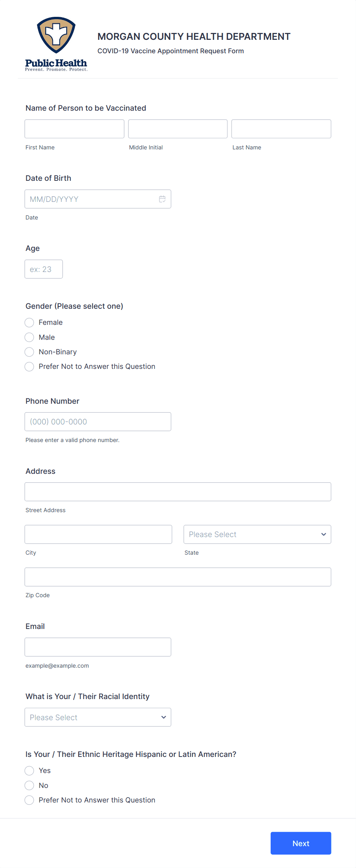356x868 pixels.
Task: Select the Male gender option
Action: [29, 337]
